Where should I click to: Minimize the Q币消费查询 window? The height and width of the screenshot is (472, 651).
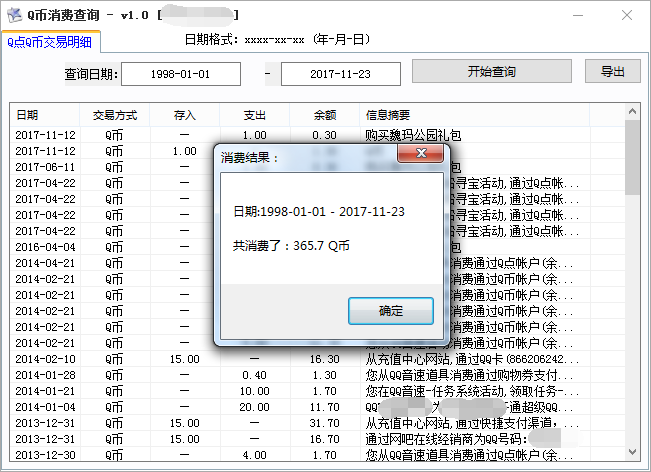[578, 15]
